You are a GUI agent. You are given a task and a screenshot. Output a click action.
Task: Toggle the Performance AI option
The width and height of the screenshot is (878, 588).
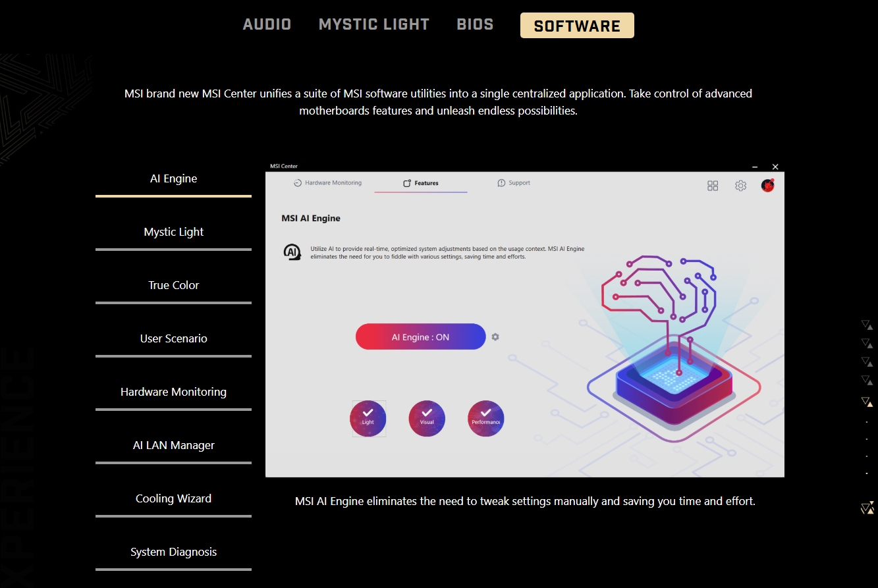(x=486, y=418)
